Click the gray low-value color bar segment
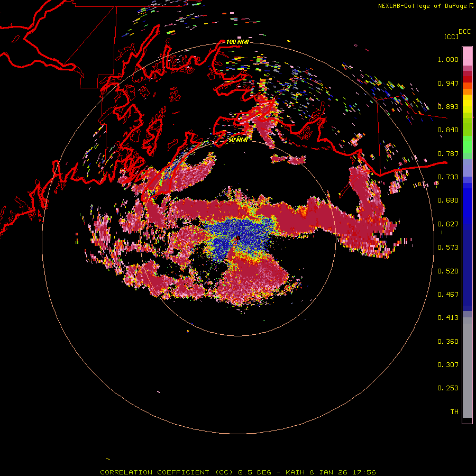 click(x=467, y=370)
